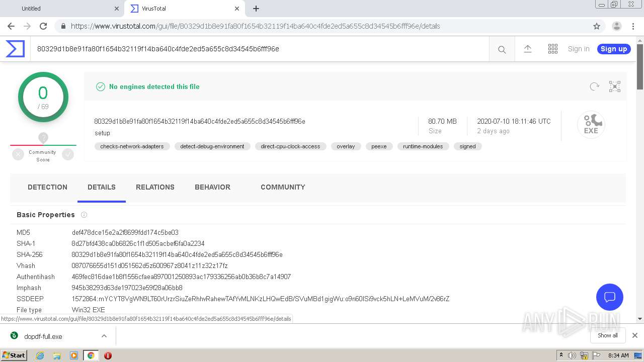Click the community score negative vote icon
This screenshot has width=644, height=362.
(x=18, y=155)
